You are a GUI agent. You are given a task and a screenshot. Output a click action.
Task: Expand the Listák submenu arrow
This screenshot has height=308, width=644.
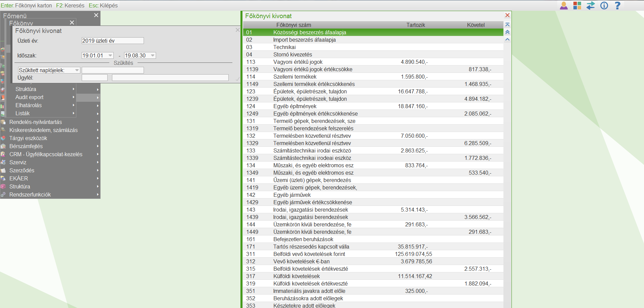point(73,113)
